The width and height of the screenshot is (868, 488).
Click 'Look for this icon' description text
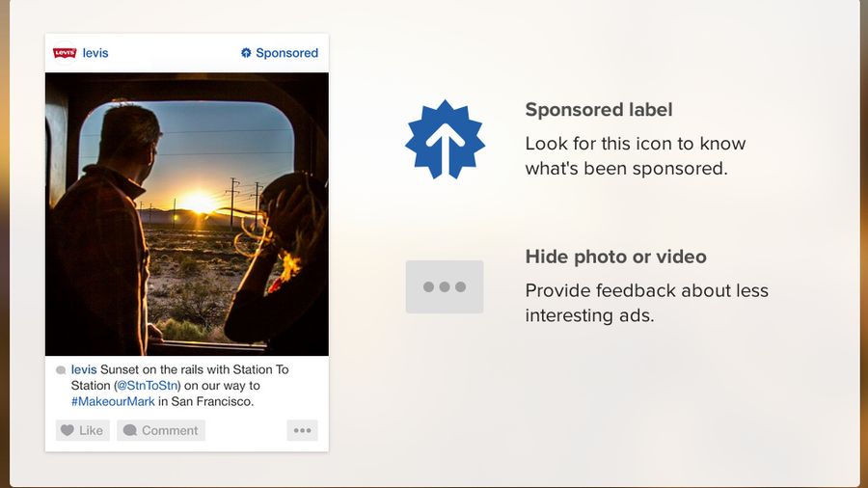[636, 156]
